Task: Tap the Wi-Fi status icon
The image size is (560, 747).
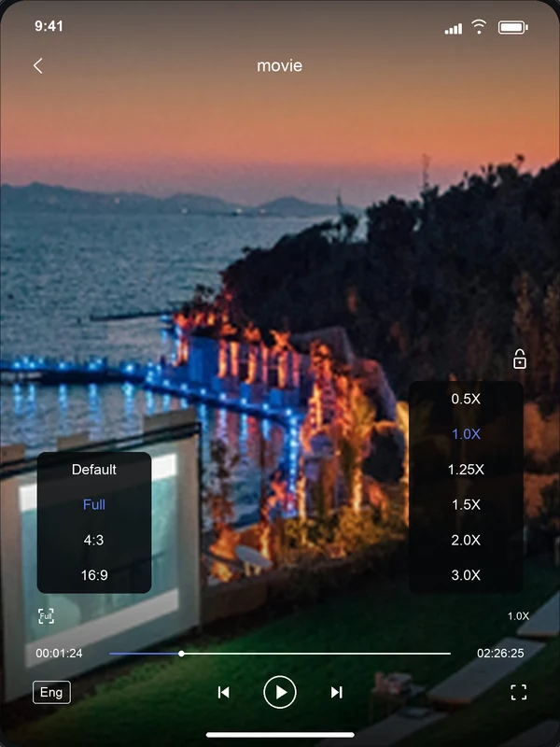Action: point(479,27)
